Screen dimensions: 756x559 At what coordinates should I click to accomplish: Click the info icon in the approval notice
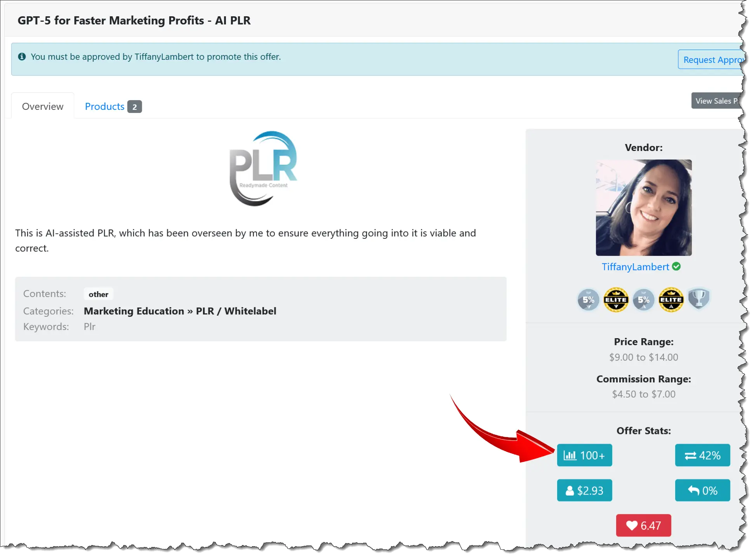22,57
